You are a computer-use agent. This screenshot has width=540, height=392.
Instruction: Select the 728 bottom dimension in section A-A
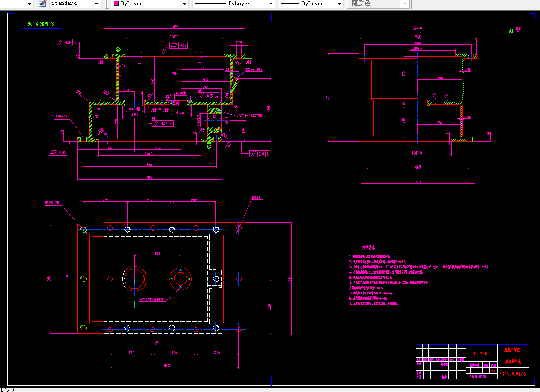click(418, 182)
